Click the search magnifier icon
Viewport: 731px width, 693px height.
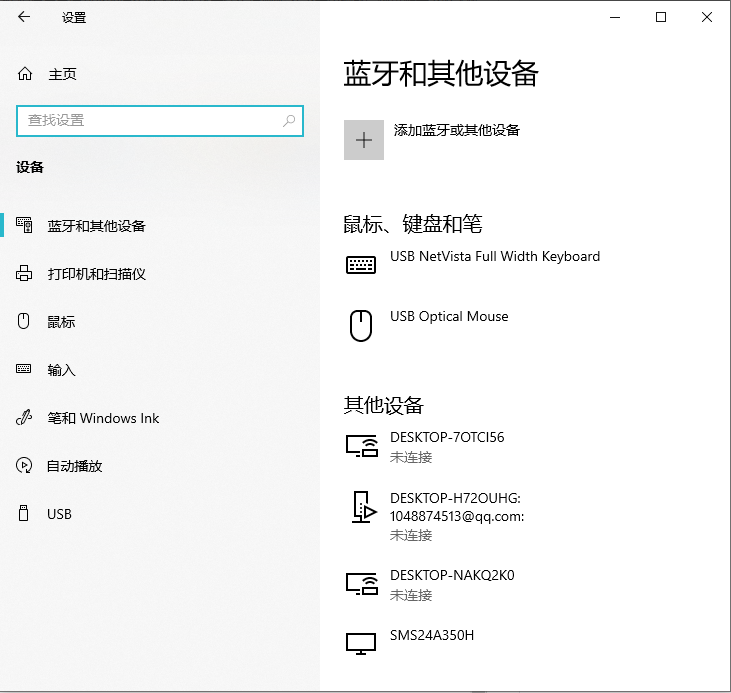point(289,121)
